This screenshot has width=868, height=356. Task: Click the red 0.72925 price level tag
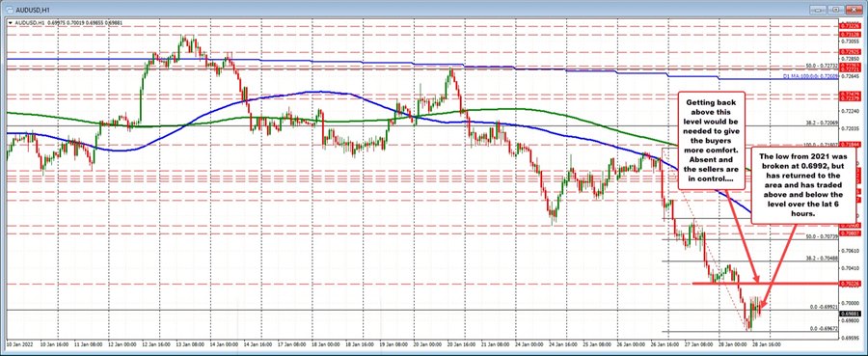click(x=851, y=52)
